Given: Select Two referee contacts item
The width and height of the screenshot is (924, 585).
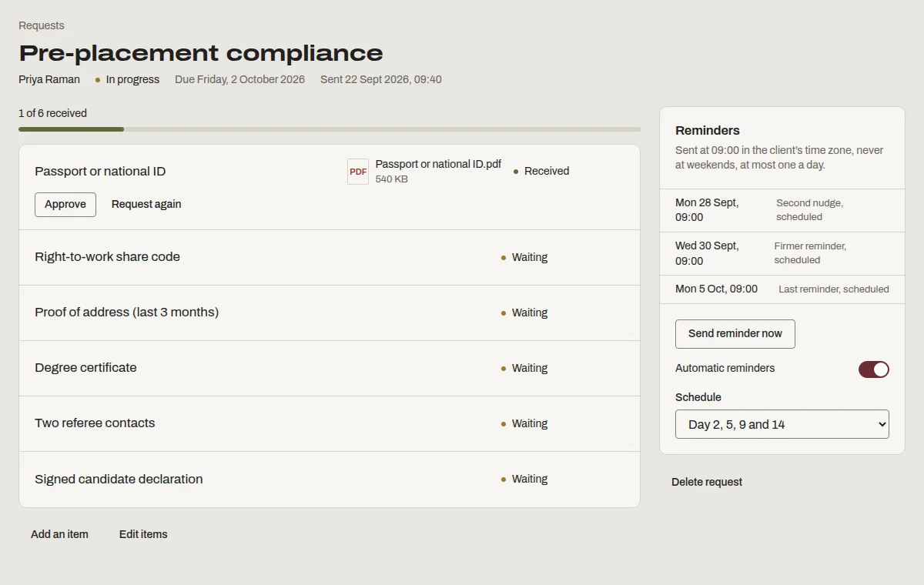Looking at the screenshot, I should pos(330,423).
